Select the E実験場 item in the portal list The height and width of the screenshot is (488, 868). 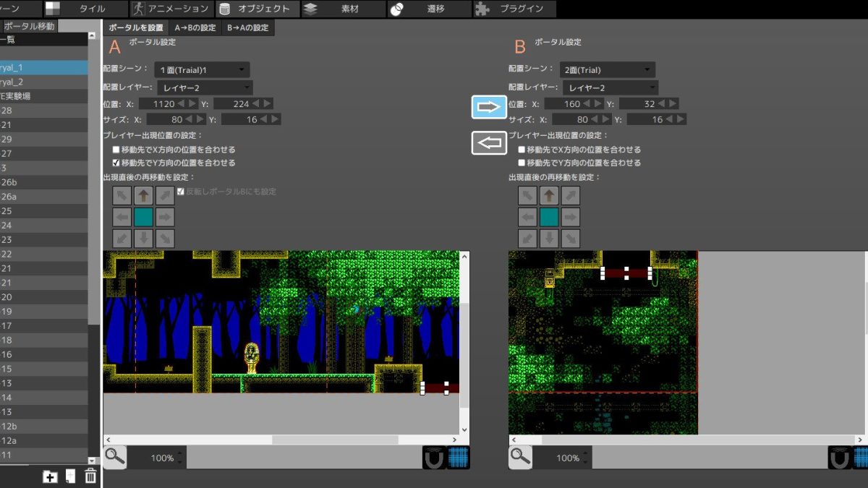coord(22,96)
